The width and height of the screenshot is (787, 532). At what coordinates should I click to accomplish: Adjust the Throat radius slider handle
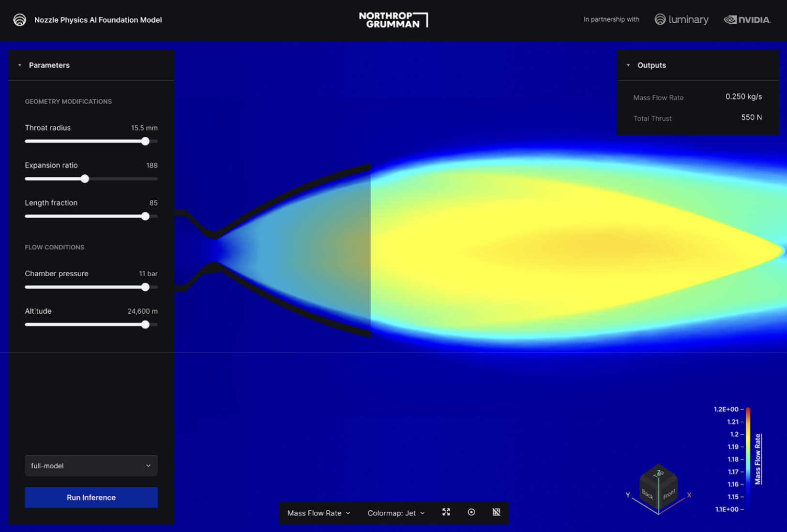click(x=145, y=141)
